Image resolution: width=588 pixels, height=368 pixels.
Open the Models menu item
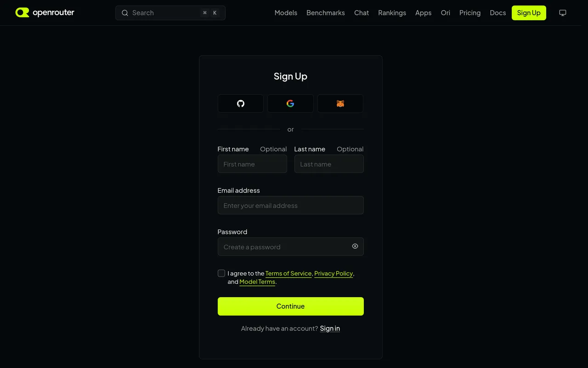coord(286,13)
